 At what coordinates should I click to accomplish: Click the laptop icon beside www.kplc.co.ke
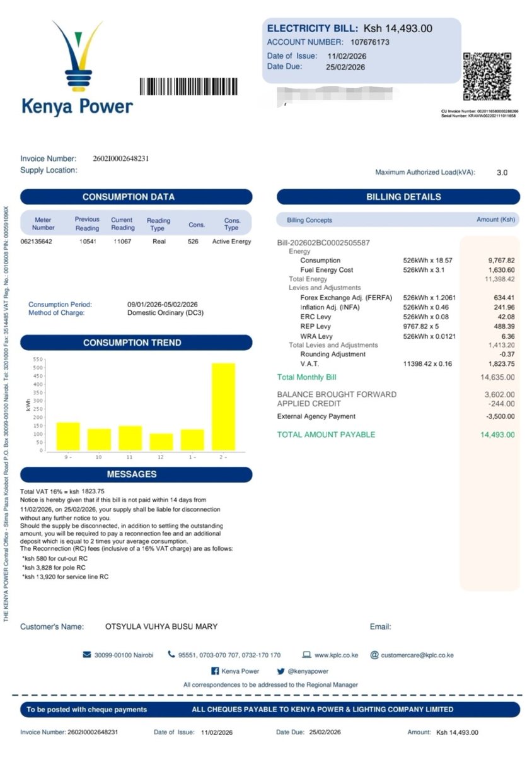tap(307, 655)
